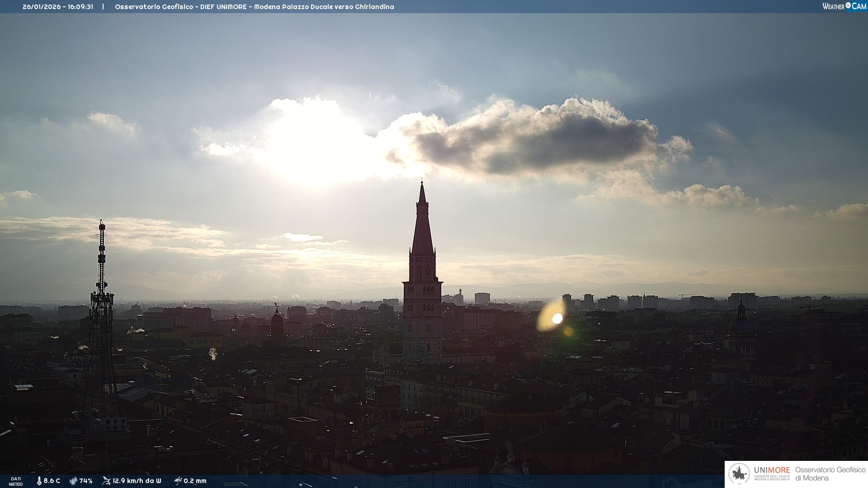Click the Ghirlandina tower spire
This screenshot has width=868, height=488.
422,226
